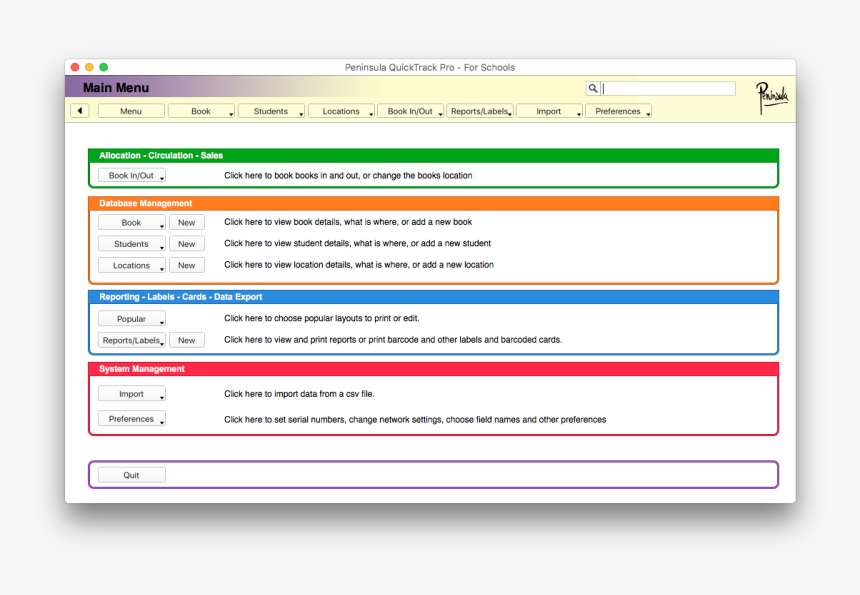This screenshot has height=595, width=860.
Task: Click the magnifying glass search icon
Action: (593, 89)
